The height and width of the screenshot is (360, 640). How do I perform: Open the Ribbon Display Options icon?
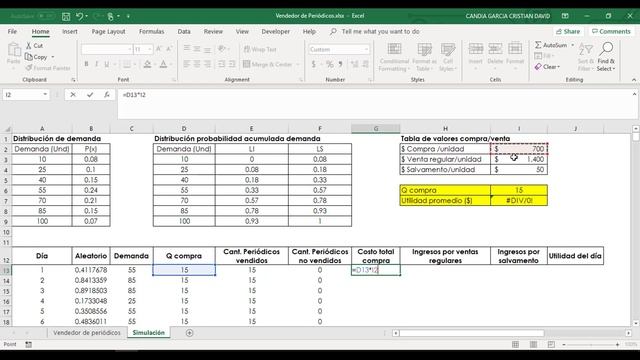(x=565, y=16)
